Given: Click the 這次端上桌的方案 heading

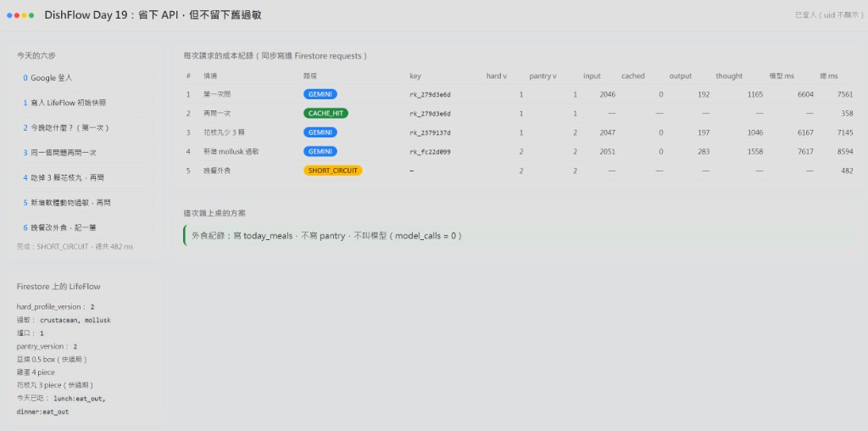Looking at the screenshot, I should pyautogui.click(x=214, y=213).
